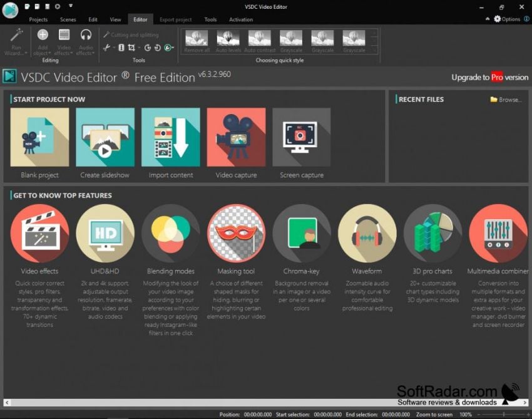
Task: Click the End selection time value
Action: 396,414
